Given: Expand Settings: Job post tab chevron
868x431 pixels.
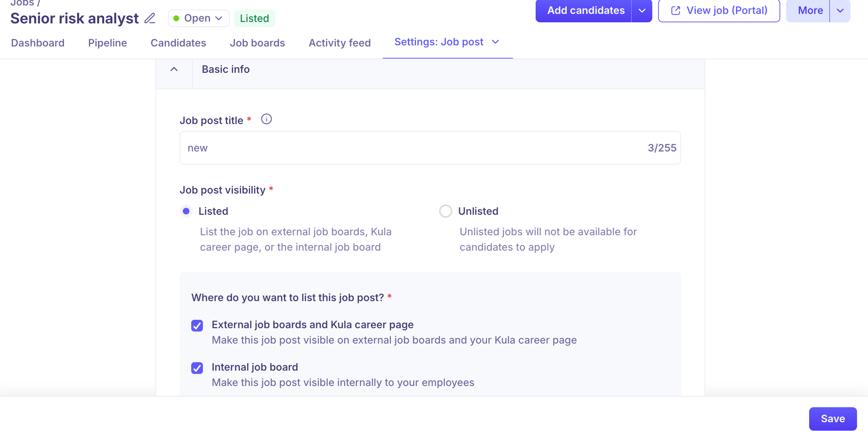Looking at the screenshot, I should [x=495, y=42].
